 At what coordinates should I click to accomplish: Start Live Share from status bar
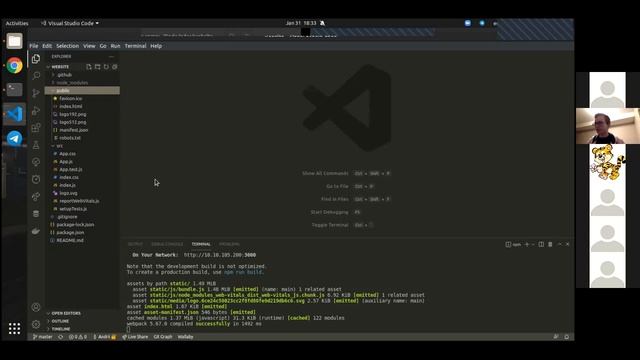point(135,337)
